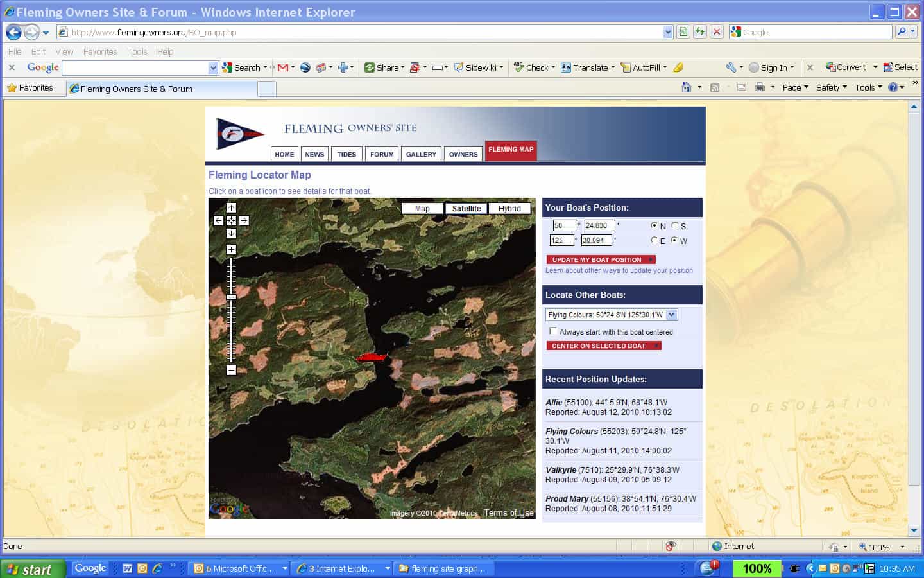Viewport: 924px width, 578px height.
Task: Click the red boat icon on the map
Action: (x=372, y=357)
